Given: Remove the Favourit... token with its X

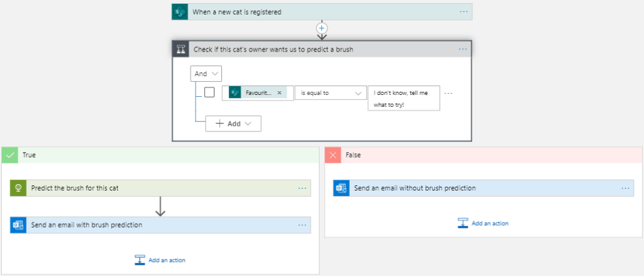Looking at the screenshot, I should tap(279, 92).
